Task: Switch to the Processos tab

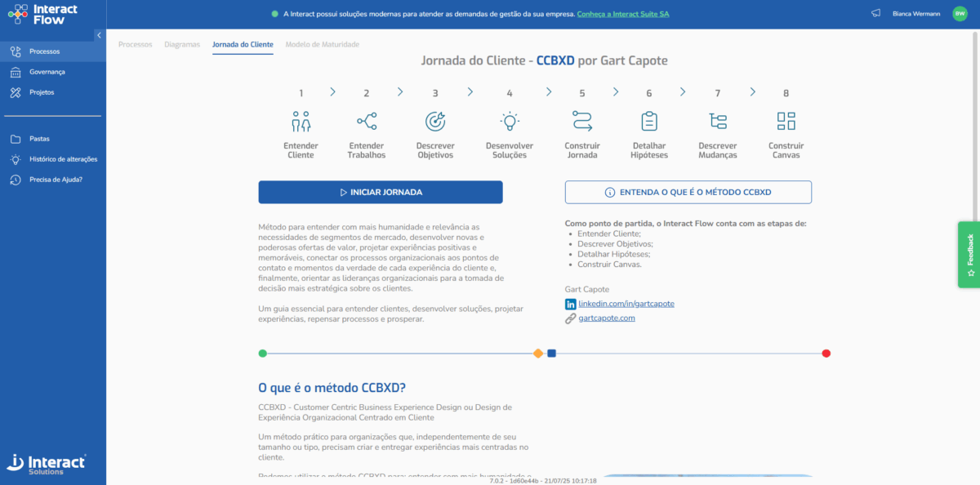Action: [136, 44]
